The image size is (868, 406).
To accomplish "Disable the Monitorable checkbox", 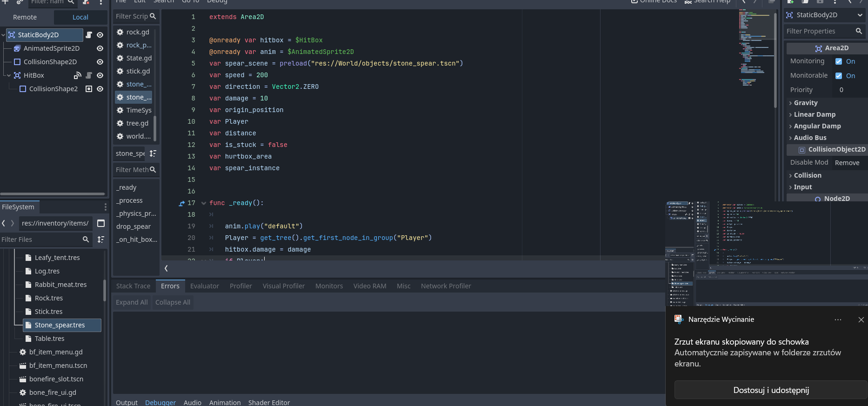I will (x=839, y=76).
